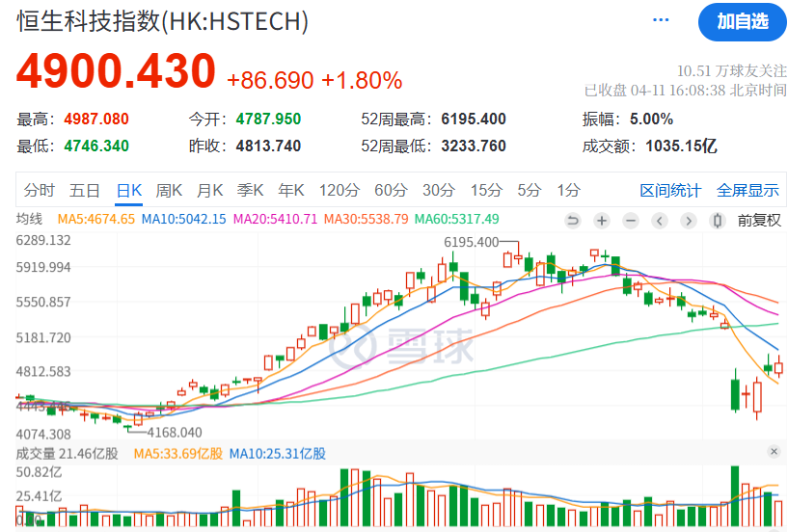Pan chart right with right chevron icon
788x532 pixels.
[689, 221]
